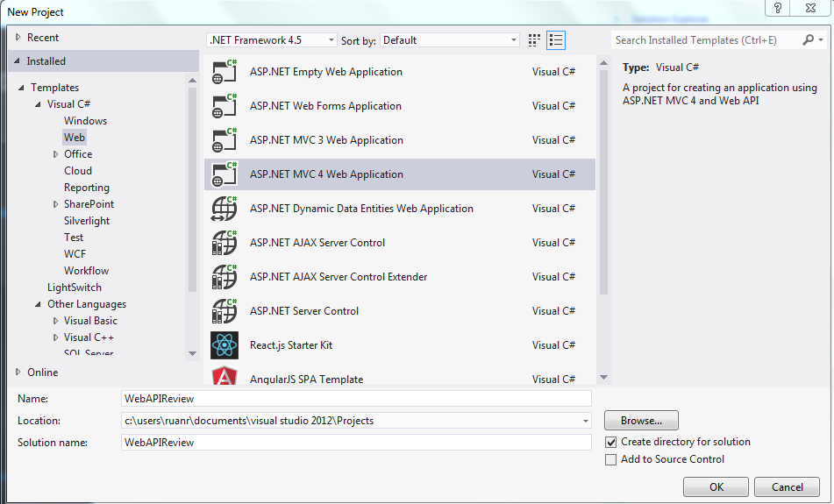Viewport: 834px width, 504px height.
Task: Click the tree panel scroll up arrow
Action: pyautogui.click(x=193, y=81)
